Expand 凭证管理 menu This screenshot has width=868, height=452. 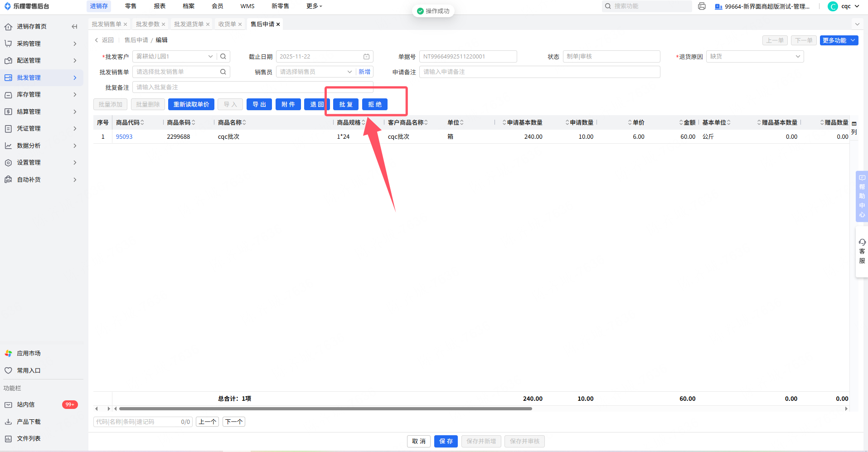click(x=42, y=129)
